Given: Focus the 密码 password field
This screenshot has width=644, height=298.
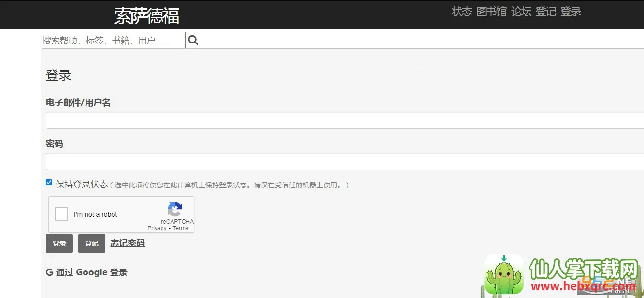Looking at the screenshot, I should 345,161.
